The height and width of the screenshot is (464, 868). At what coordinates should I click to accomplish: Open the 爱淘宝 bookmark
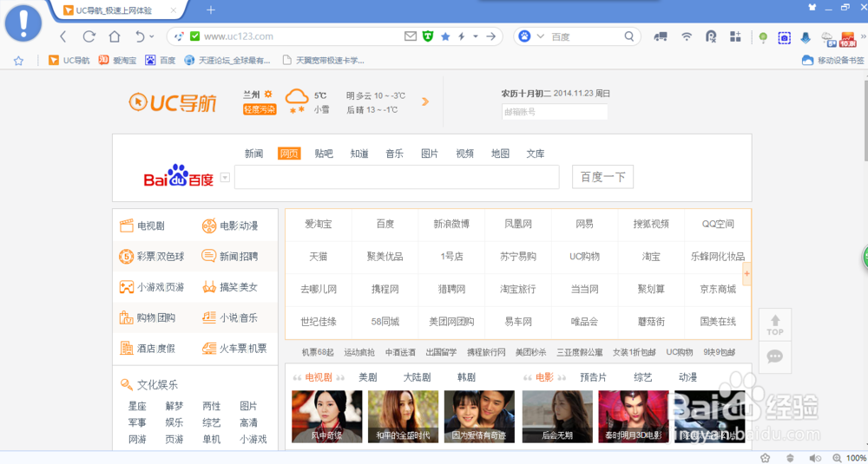coord(117,61)
